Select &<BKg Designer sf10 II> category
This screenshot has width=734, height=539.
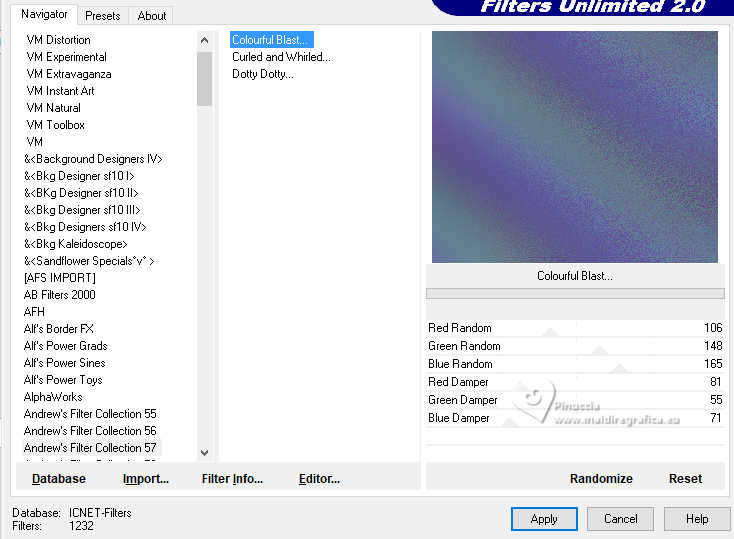pos(81,193)
